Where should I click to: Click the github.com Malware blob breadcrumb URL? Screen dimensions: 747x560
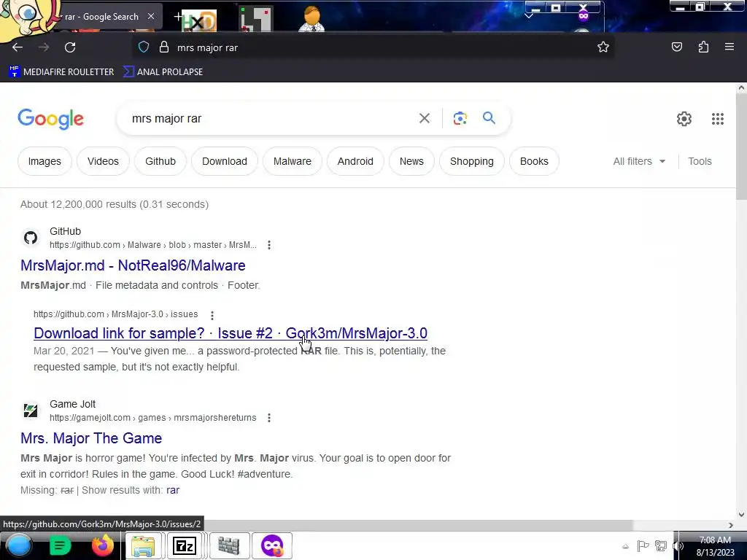coord(153,245)
